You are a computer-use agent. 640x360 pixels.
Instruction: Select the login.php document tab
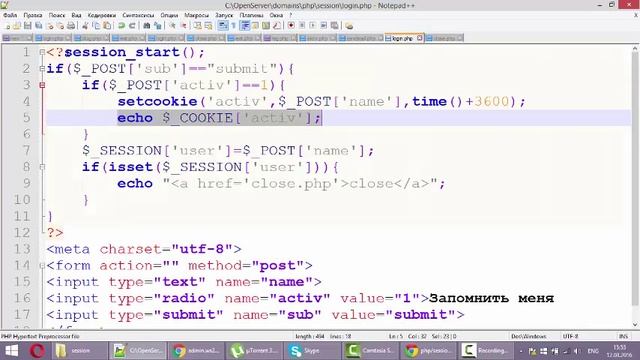(402, 38)
